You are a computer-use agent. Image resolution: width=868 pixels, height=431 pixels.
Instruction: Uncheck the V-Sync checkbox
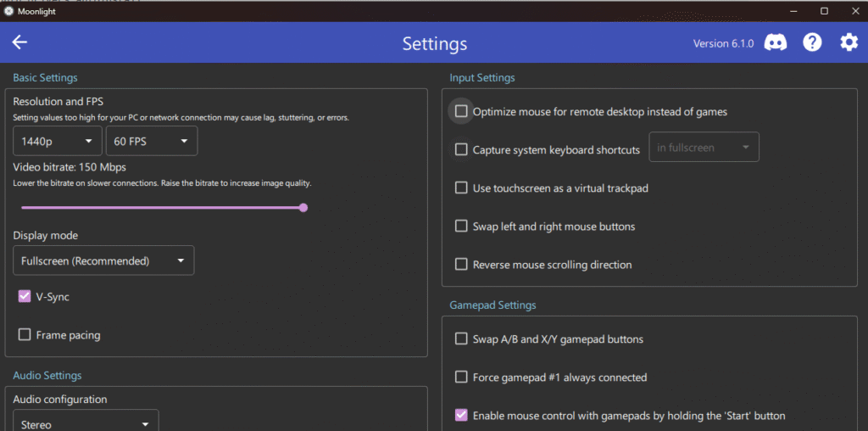tap(25, 296)
